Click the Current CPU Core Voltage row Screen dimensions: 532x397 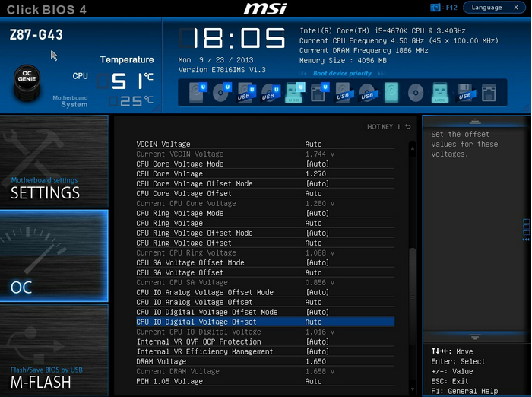pos(265,203)
